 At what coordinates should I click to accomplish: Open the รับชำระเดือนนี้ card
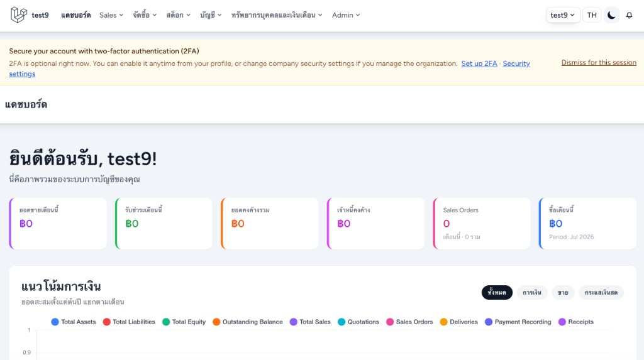point(164,223)
